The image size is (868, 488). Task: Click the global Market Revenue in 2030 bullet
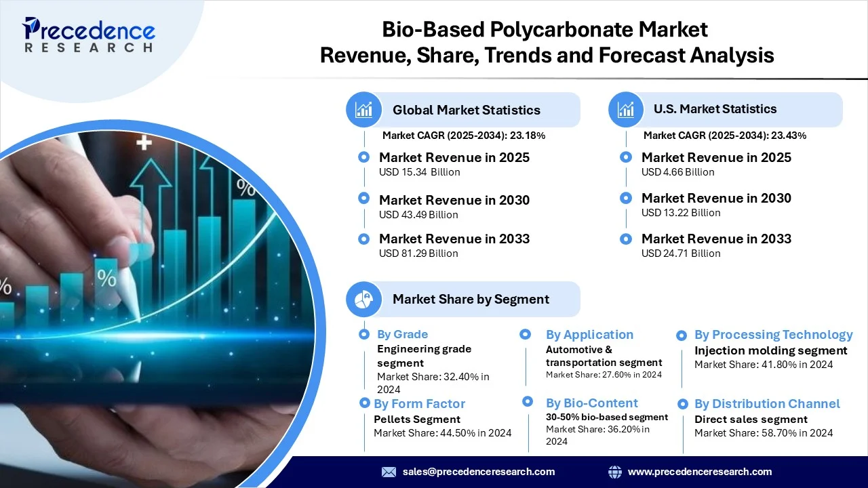(364, 199)
